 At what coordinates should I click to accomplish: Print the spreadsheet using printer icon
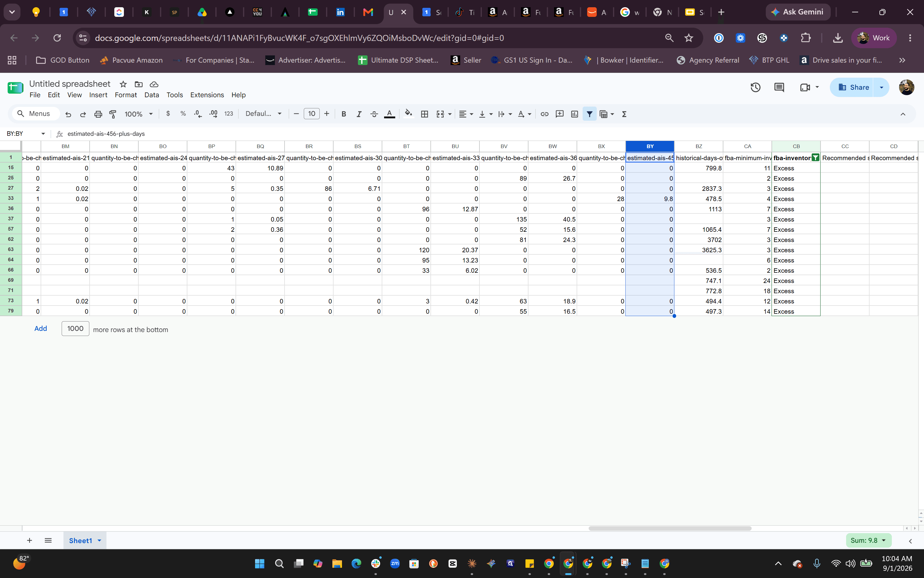[98, 114]
